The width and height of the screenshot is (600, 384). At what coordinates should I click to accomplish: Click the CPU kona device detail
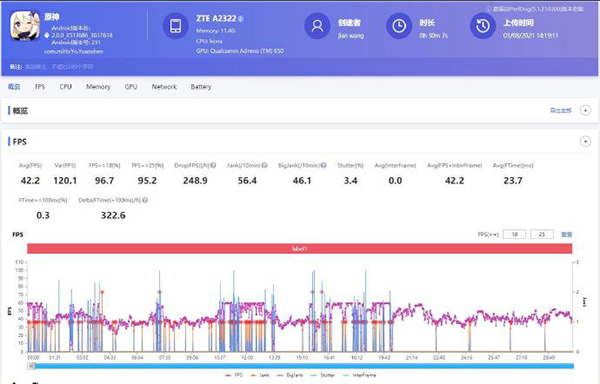209,41
